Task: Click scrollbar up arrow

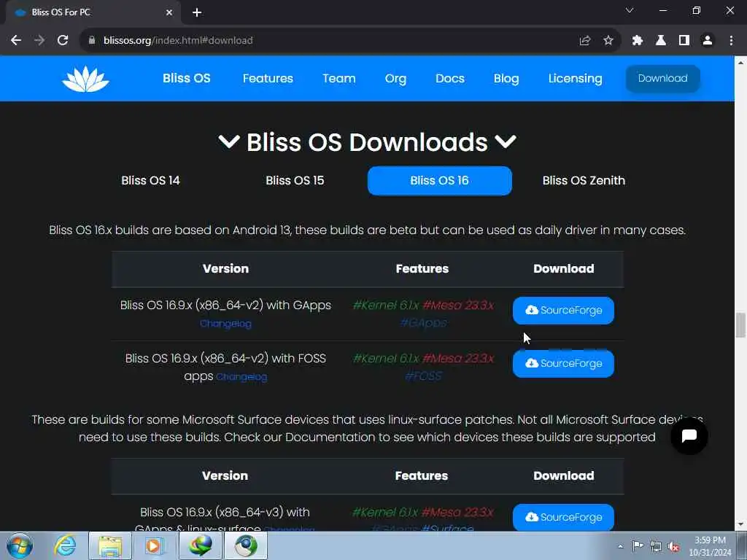Action: click(x=740, y=63)
